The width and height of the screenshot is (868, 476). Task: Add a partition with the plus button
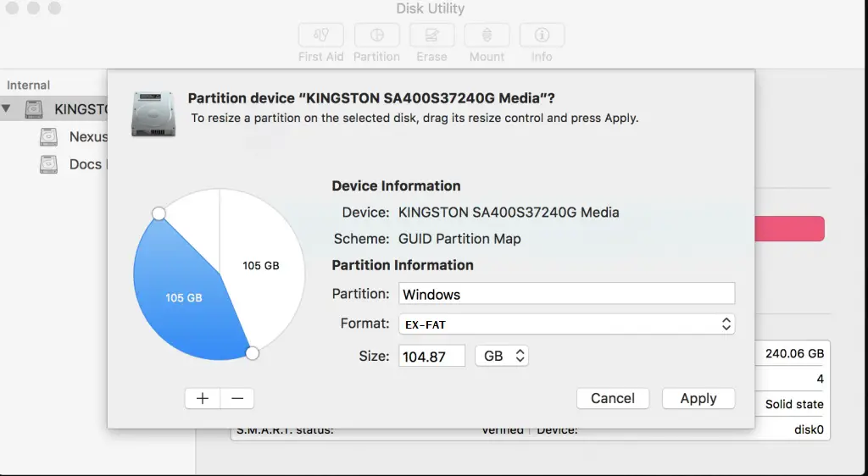coord(203,399)
